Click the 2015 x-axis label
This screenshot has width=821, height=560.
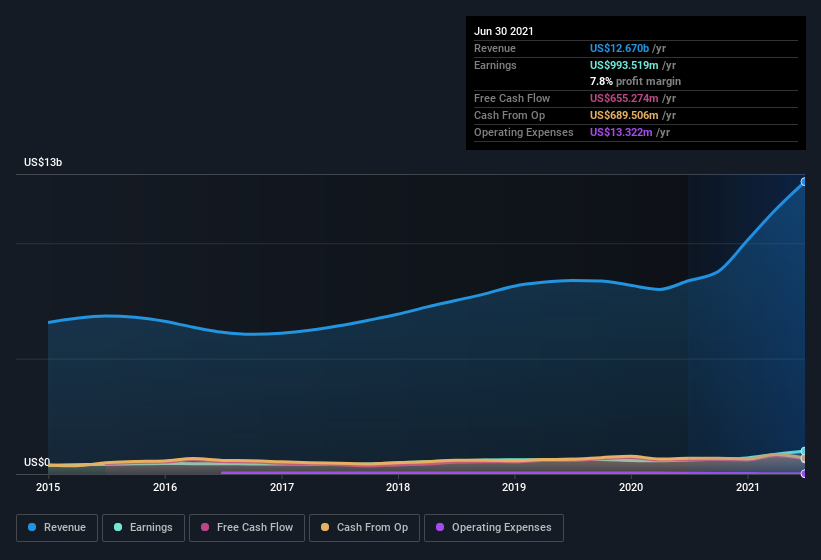coord(48,487)
